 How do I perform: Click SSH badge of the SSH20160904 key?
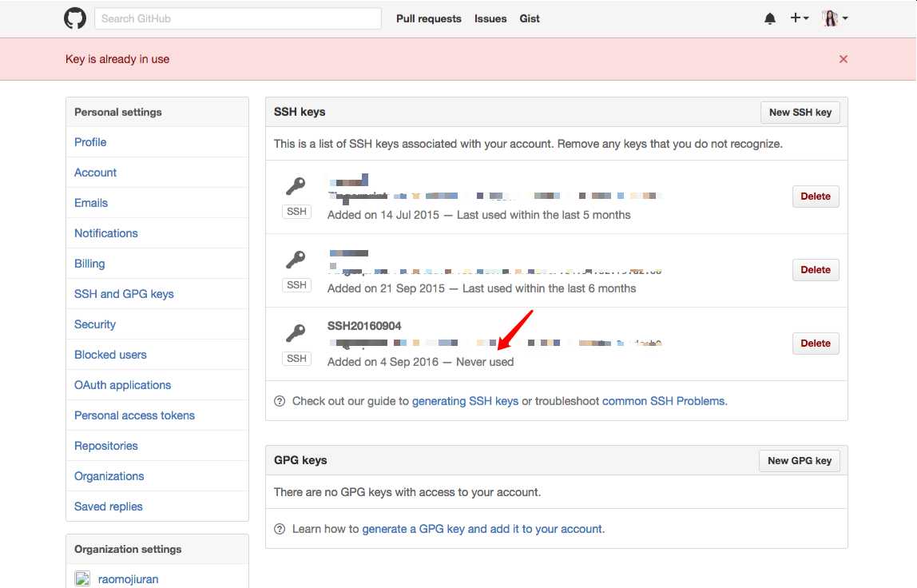(x=296, y=359)
